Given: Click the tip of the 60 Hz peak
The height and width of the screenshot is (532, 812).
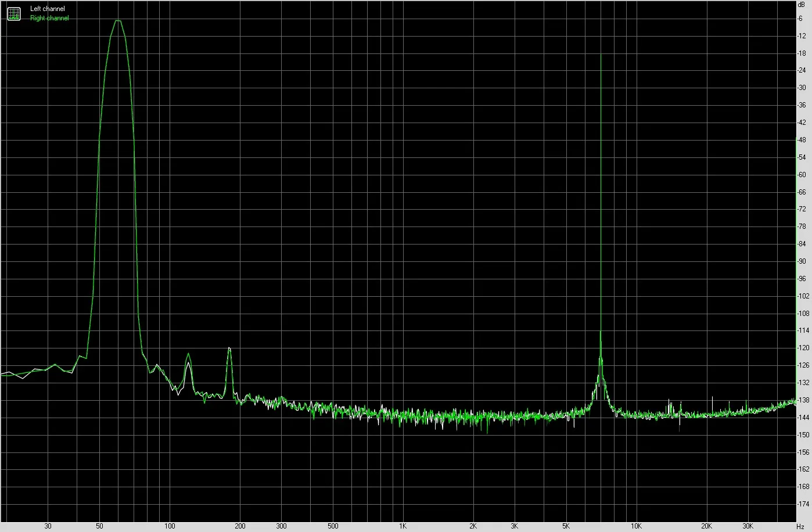Looking at the screenshot, I should (x=118, y=21).
